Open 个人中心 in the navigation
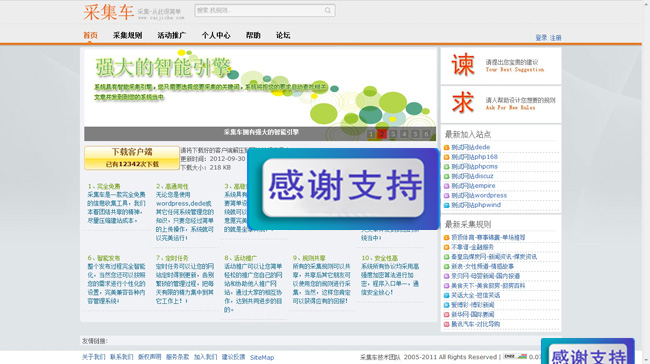The height and width of the screenshot is (364, 650). (216, 35)
